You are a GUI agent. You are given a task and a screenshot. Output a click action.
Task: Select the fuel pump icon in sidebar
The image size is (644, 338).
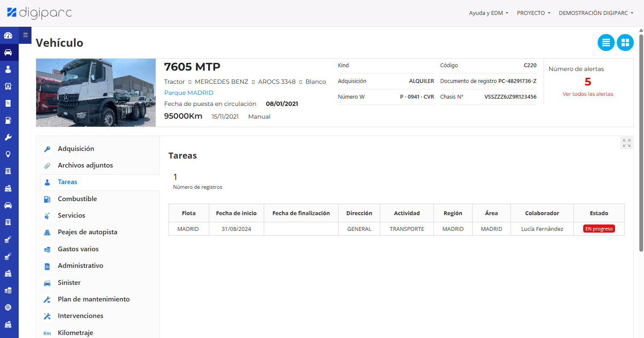pos(8,120)
